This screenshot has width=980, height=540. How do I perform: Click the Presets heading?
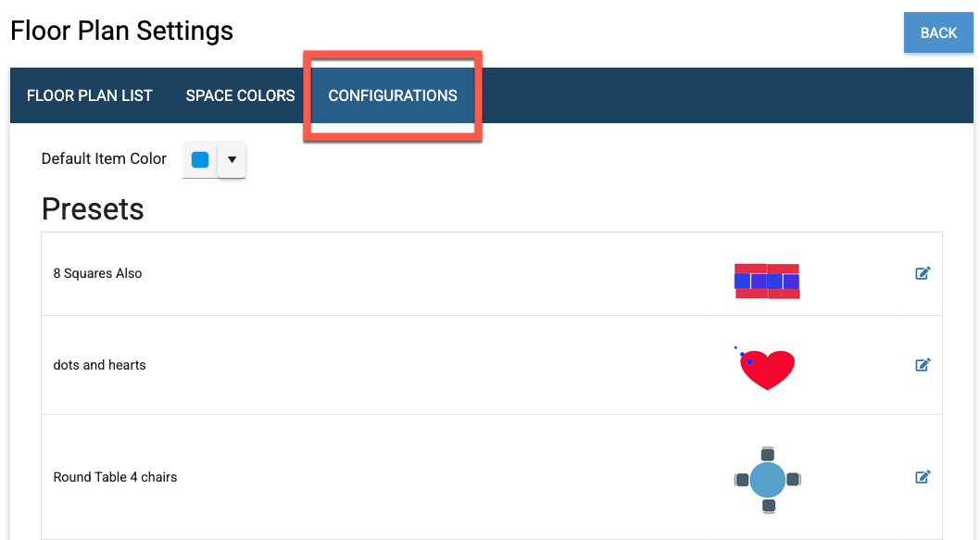pos(93,209)
